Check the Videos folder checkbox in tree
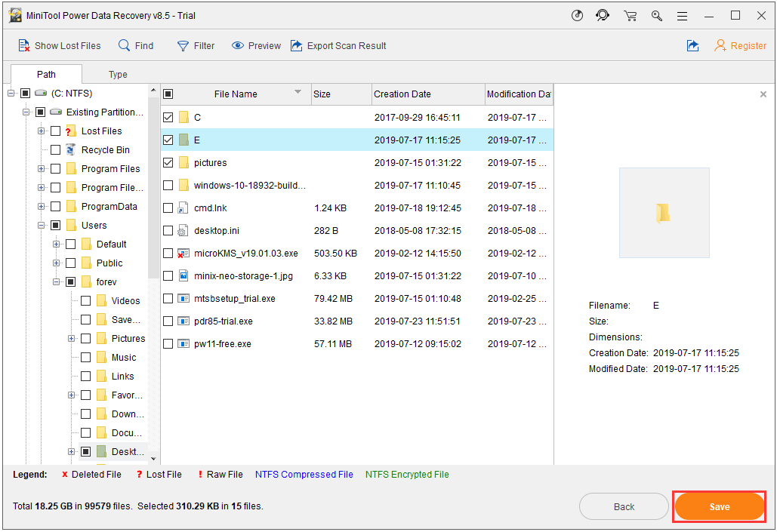Screen dimensions: 777x532 86,300
